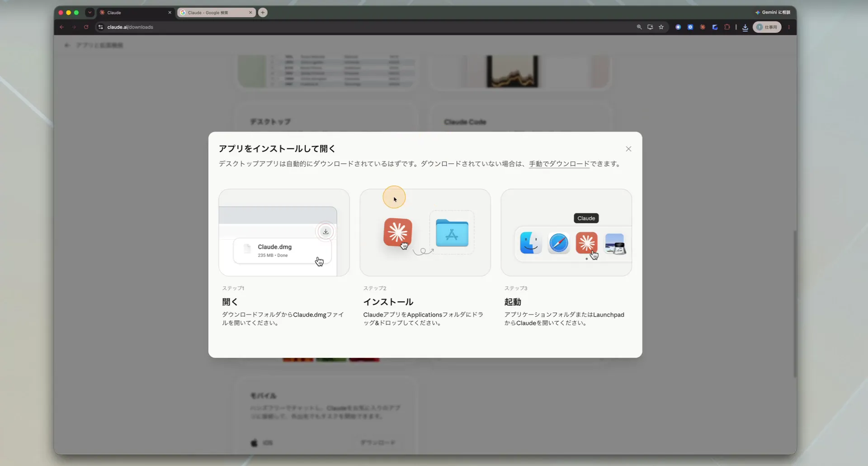
Task: Open the browser downloads tray icon
Action: [x=745, y=28]
